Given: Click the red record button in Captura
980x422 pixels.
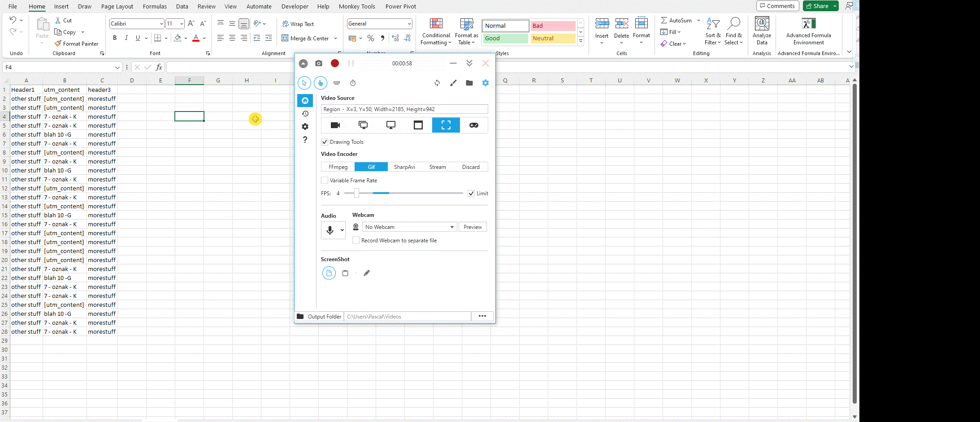Looking at the screenshot, I should [334, 63].
